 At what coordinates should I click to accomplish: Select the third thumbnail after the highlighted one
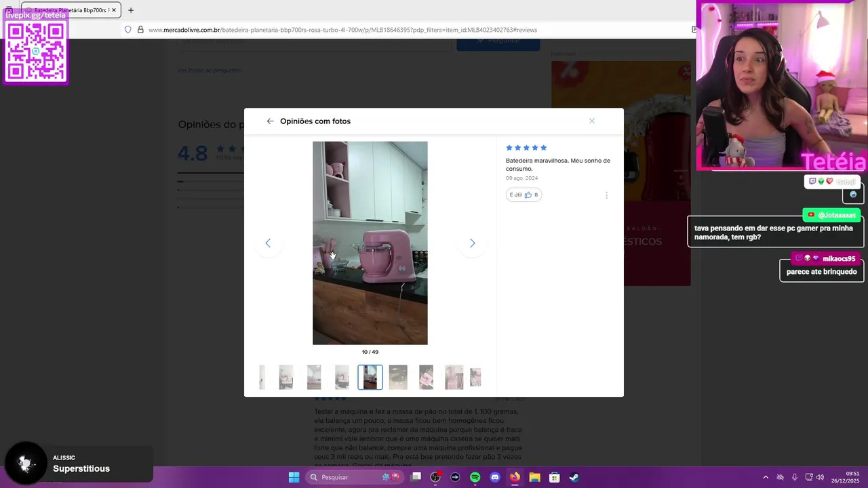point(454,378)
